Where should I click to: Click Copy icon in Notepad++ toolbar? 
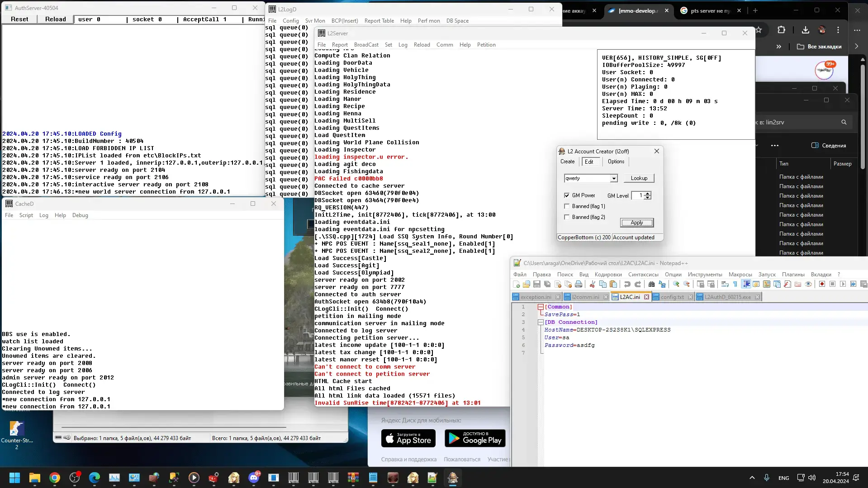[x=603, y=284]
